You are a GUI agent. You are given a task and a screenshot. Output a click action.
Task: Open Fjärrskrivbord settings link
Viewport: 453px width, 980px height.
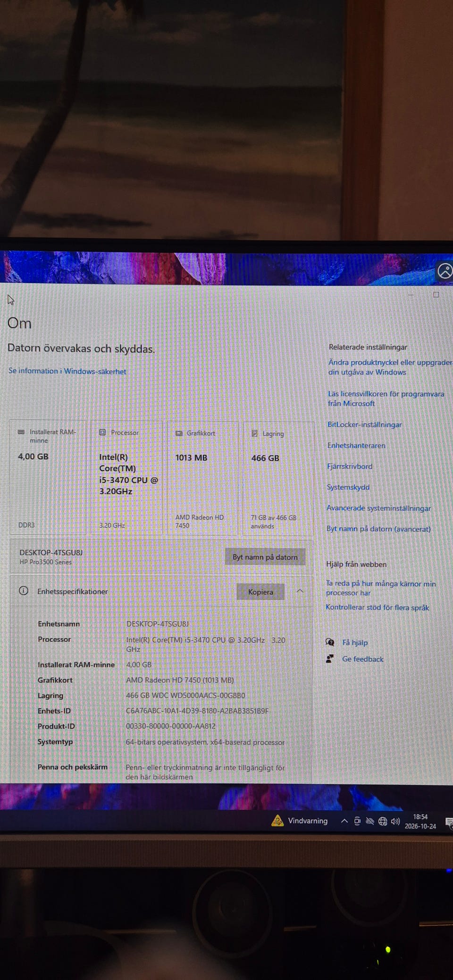[x=350, y=466]
